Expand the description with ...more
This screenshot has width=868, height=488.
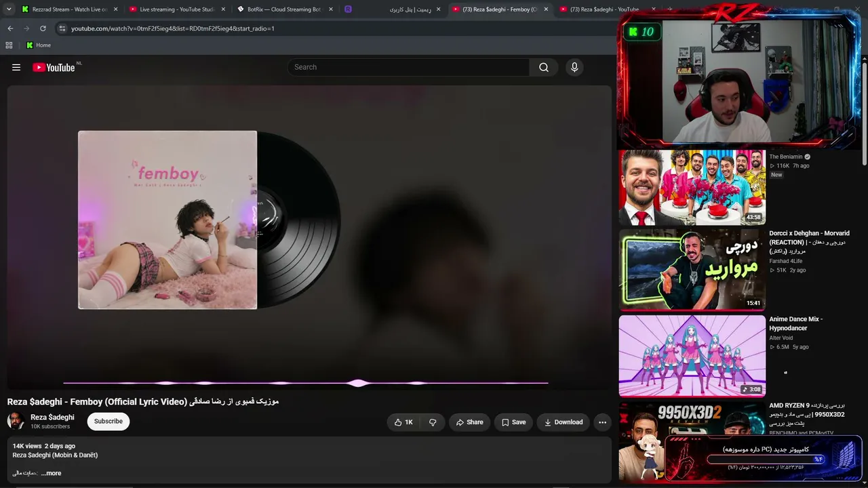[51, 473]
